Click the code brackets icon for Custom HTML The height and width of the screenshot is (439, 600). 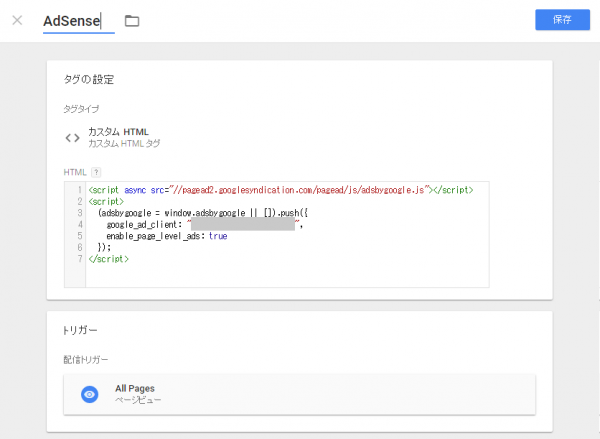[72, 138]
